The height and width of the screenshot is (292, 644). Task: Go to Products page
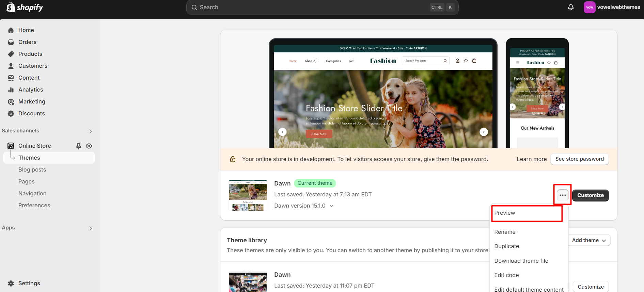click(x=30, y=54)
